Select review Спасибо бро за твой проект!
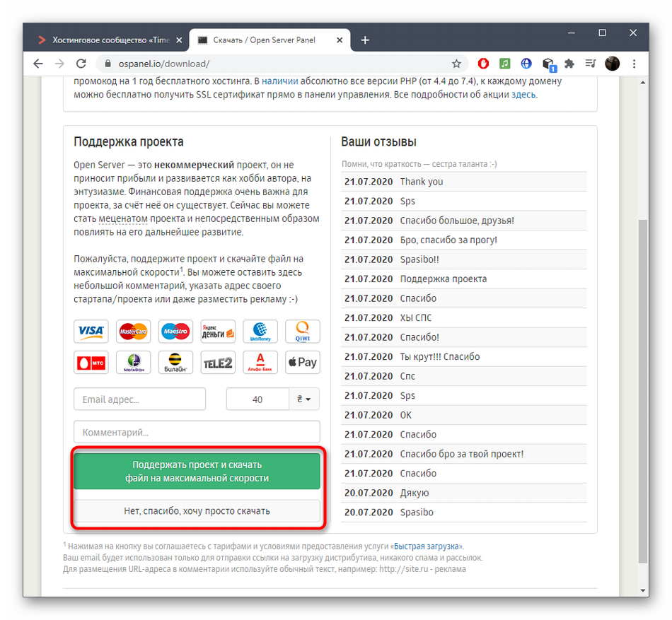 click(464, 454)
